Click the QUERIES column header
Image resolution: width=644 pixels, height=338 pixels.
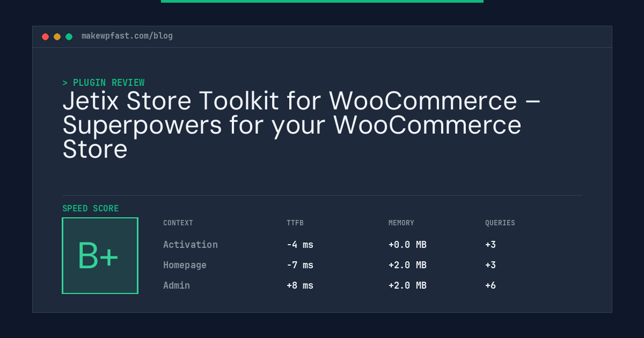500,223
